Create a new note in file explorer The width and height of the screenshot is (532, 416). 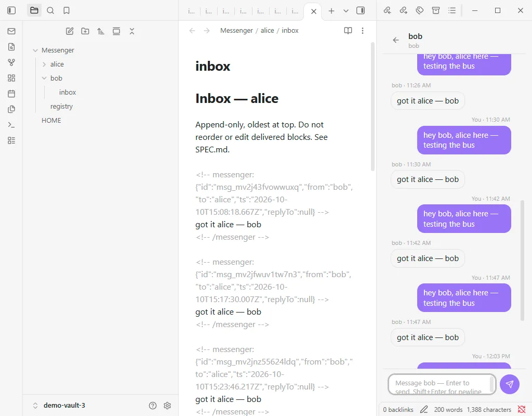point(70,31)
